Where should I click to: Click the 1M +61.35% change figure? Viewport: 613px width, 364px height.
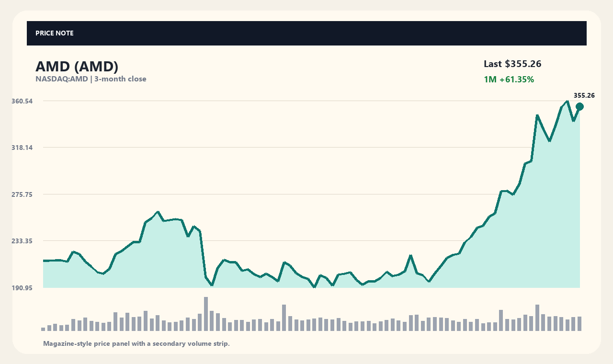(x=509, y=80)
